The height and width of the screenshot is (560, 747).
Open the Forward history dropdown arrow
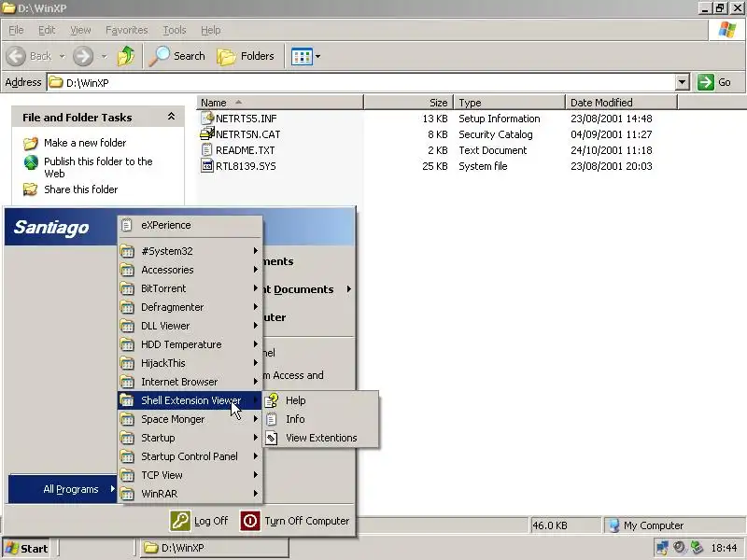tap(104, 56)
